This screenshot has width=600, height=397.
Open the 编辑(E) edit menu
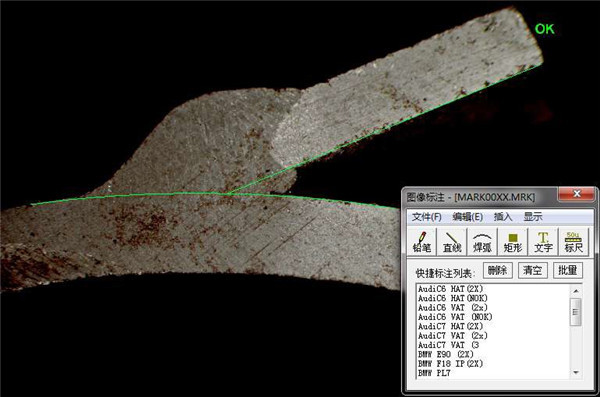point(467,217)
